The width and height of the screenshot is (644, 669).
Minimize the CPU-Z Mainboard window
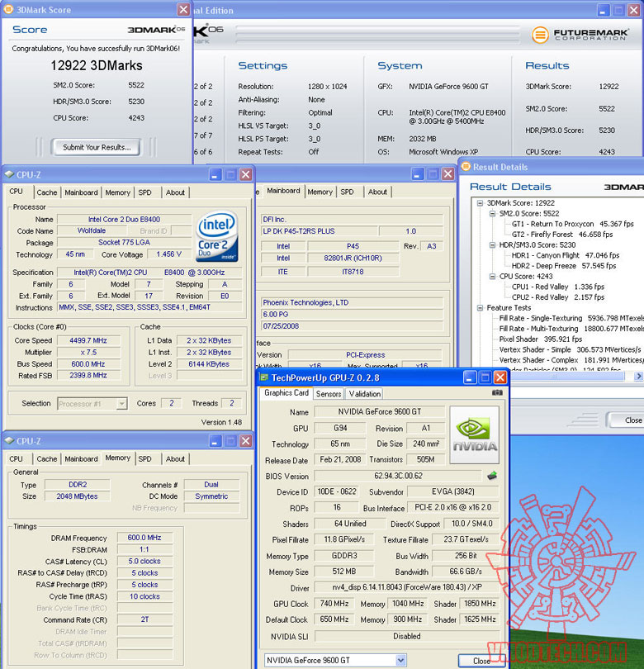point(418,173)
